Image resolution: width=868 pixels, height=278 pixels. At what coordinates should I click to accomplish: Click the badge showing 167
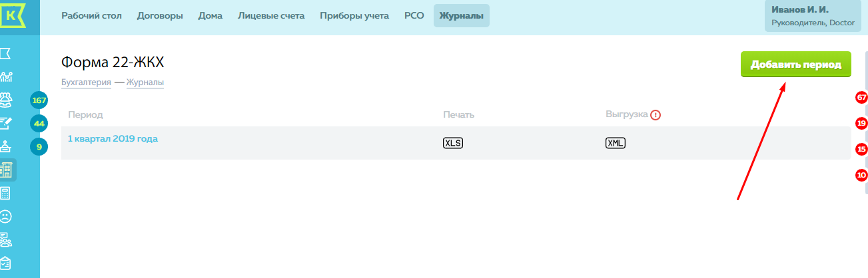[39, 100]
